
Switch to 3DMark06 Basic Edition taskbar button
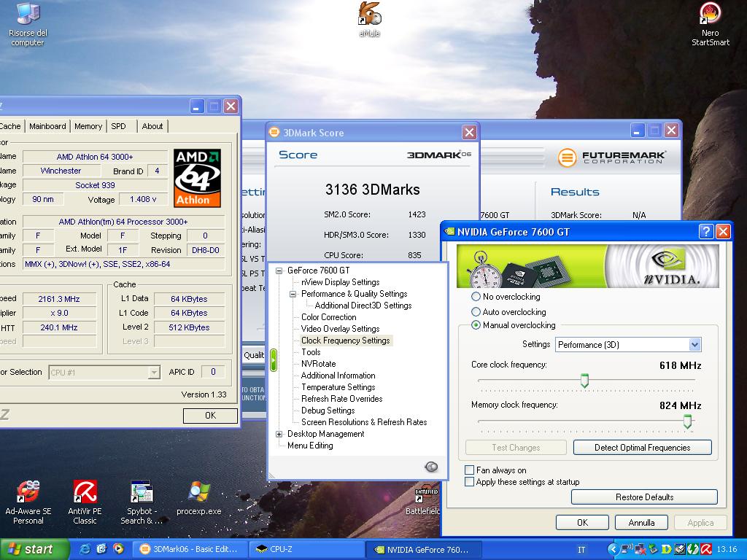(190, 549)
